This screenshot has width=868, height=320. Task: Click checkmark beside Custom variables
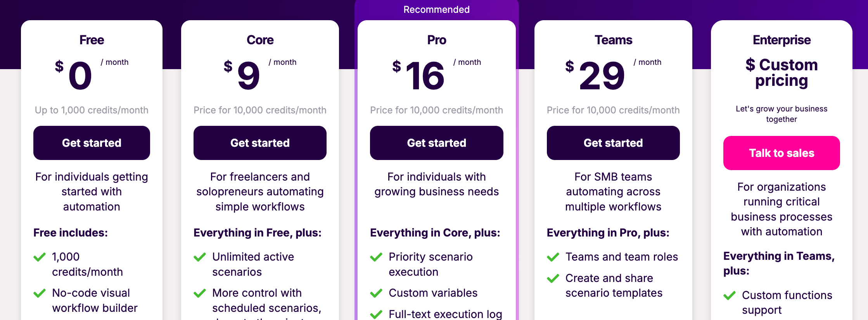(376, 293)
